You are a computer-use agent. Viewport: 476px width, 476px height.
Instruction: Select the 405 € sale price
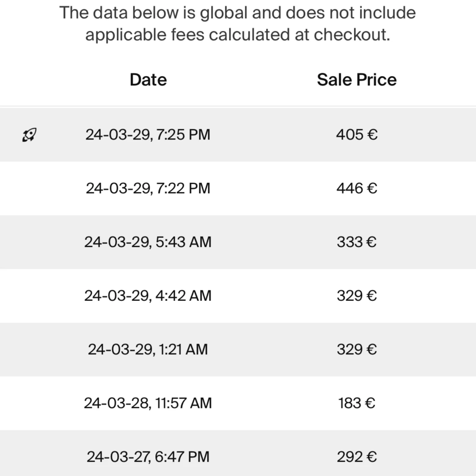[357, 135]
